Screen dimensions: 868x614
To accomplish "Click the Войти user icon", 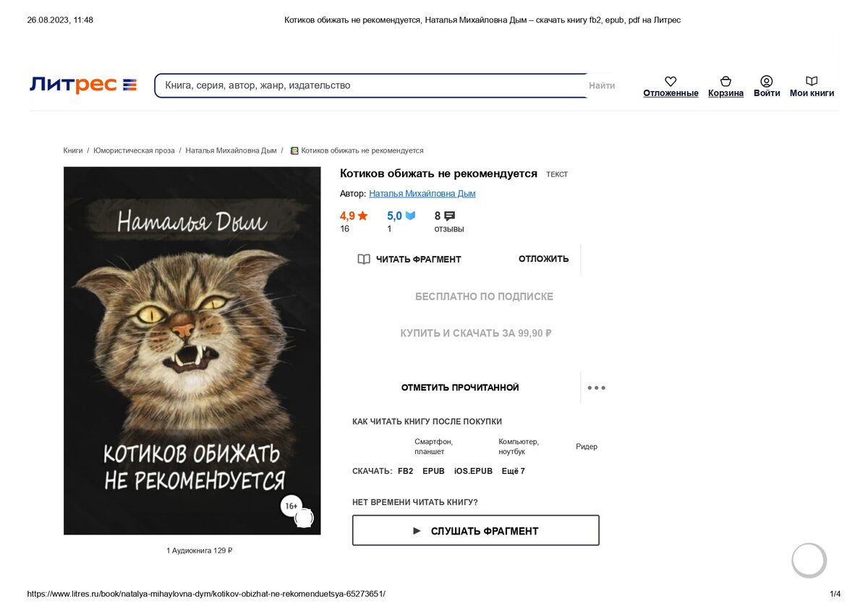I will point(767,81).
